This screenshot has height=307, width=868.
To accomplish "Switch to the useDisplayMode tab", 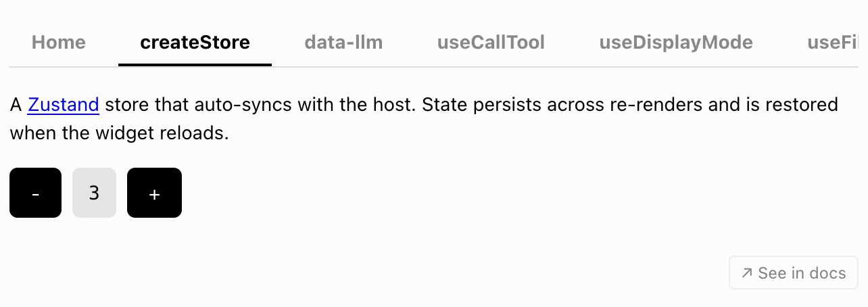I will [676, 43].
